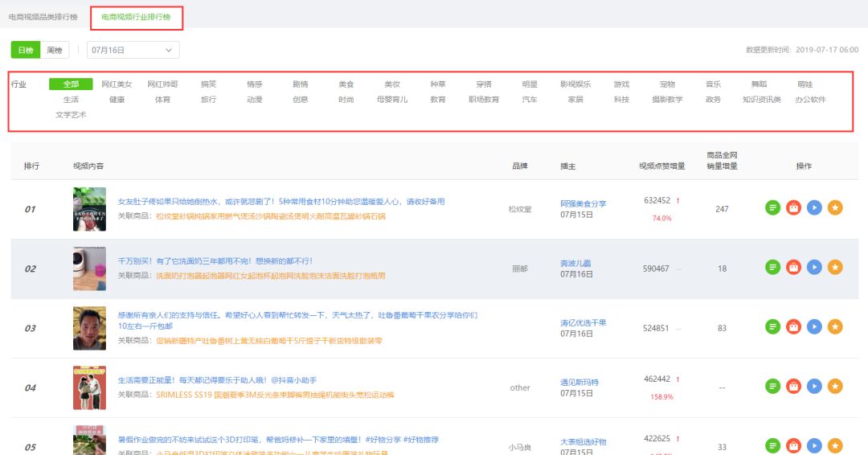Screen dimensions: 868x455
Task: Switch to 周榜 weekly ranking
Action: coord(55,50)
